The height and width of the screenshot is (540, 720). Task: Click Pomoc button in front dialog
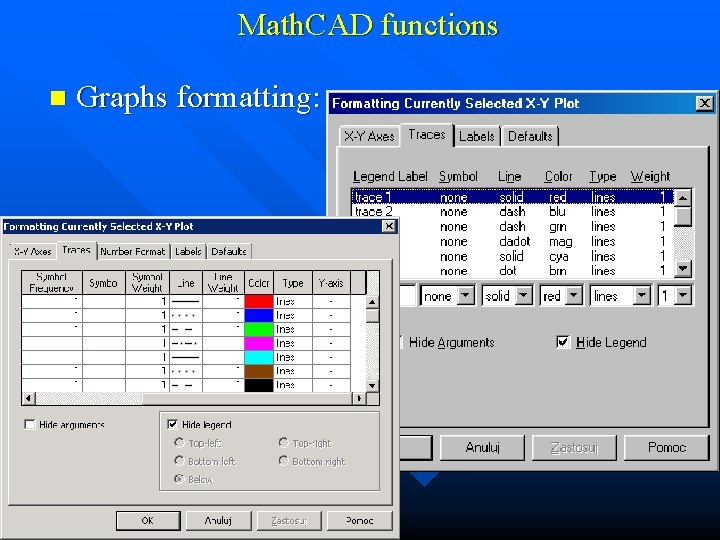coord(360,521)
